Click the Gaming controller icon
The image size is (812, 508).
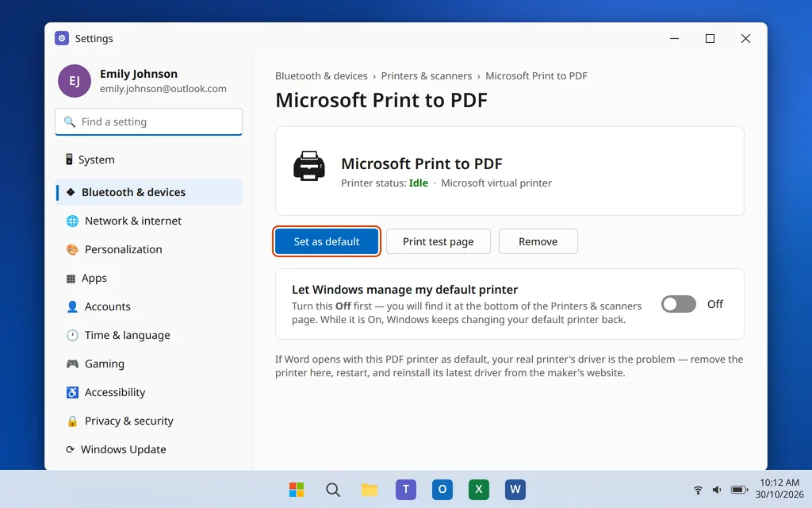point(72,364)
